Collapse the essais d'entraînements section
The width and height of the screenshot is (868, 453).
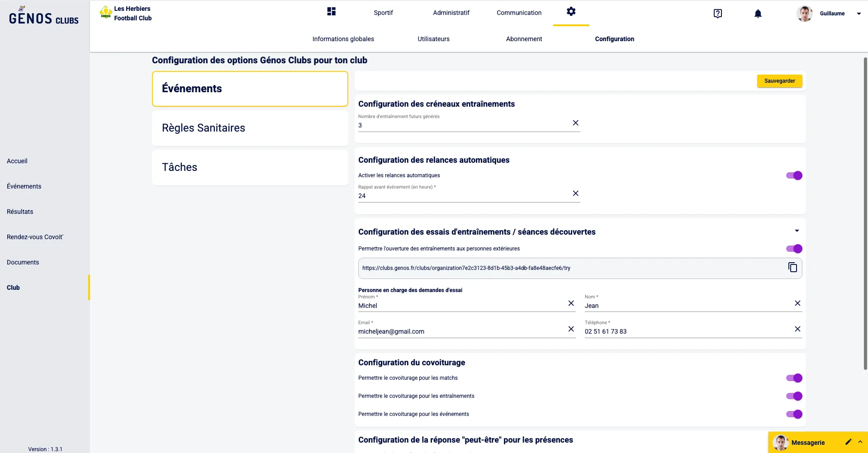pos(797,231)
